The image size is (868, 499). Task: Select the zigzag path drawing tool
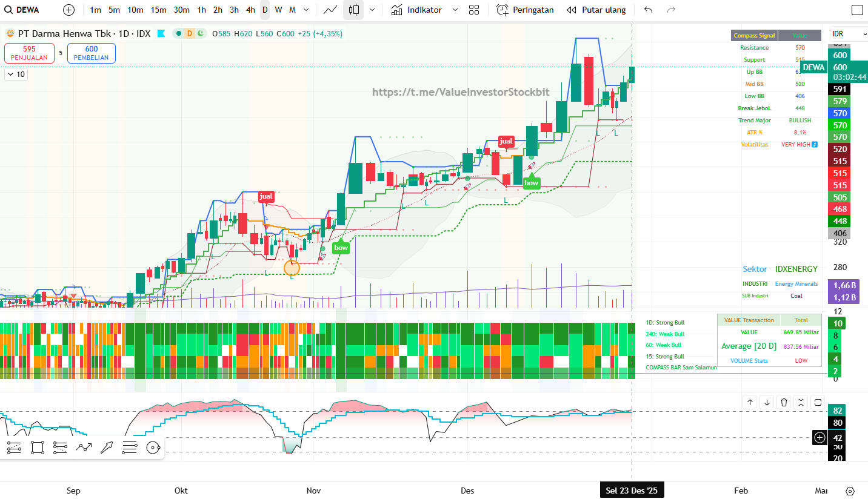click(83, 448)
